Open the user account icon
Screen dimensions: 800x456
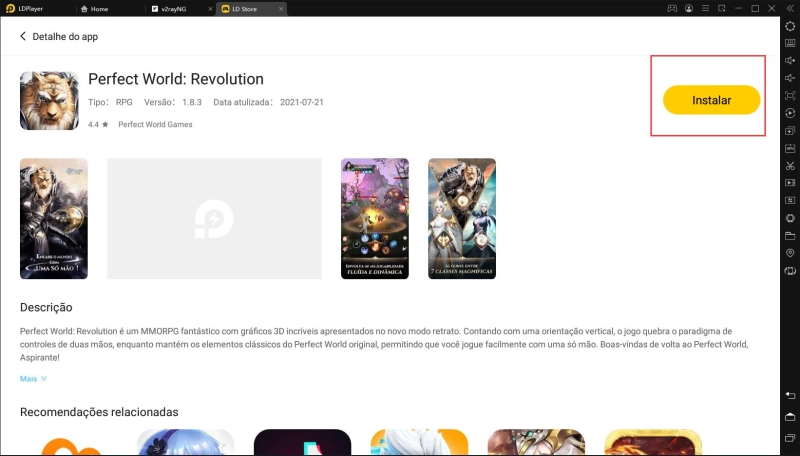coord(689,9)
